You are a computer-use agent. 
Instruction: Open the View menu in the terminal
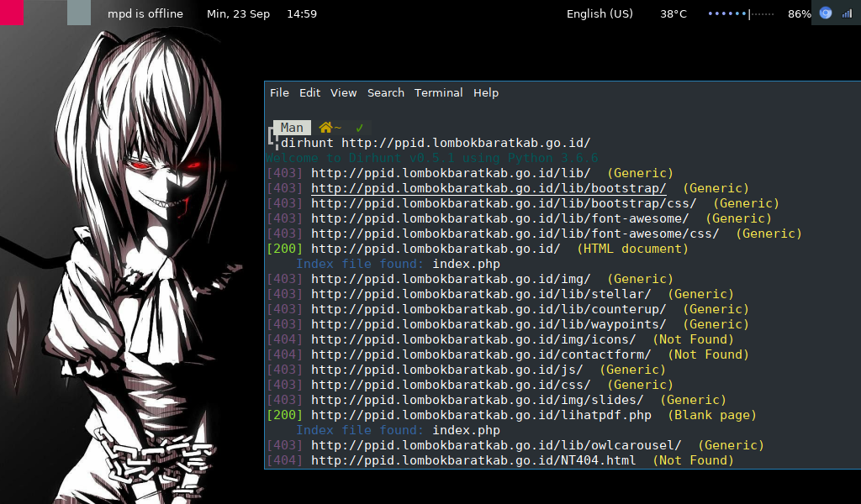point(343,92)
